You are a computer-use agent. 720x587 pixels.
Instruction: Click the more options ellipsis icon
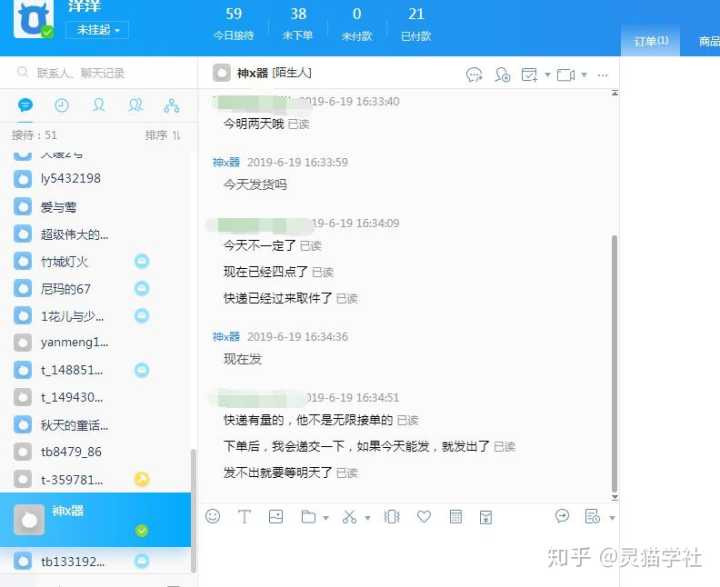602,75
